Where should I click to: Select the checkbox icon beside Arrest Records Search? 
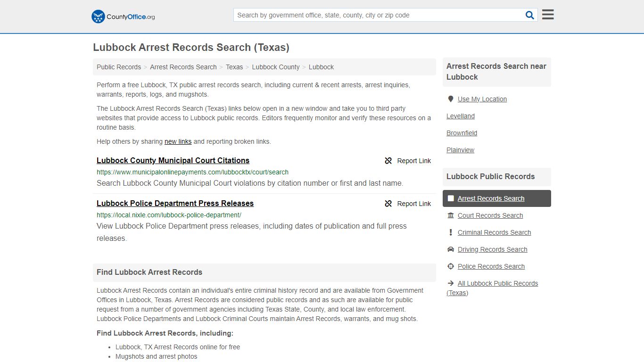tap(451, 198)
